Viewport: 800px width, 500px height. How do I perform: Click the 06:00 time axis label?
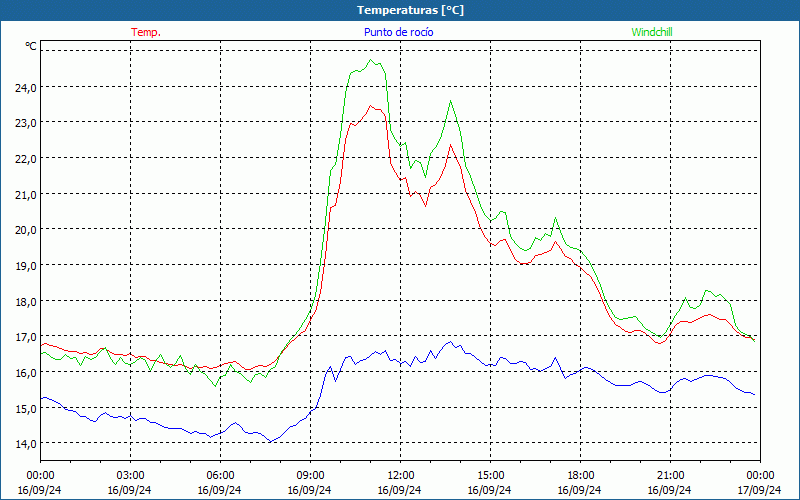pos(220,476)
